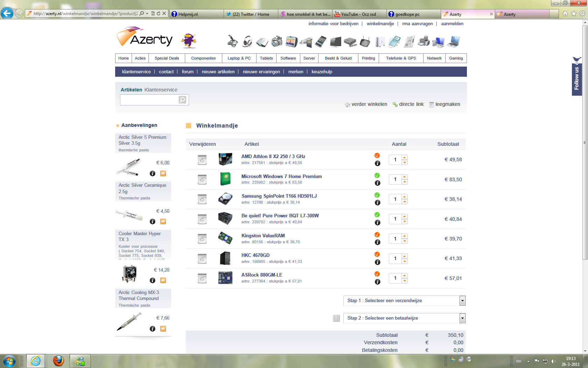
Task: Show info for ASRock 880GM-LE
Action: click(x=377, y=282)
